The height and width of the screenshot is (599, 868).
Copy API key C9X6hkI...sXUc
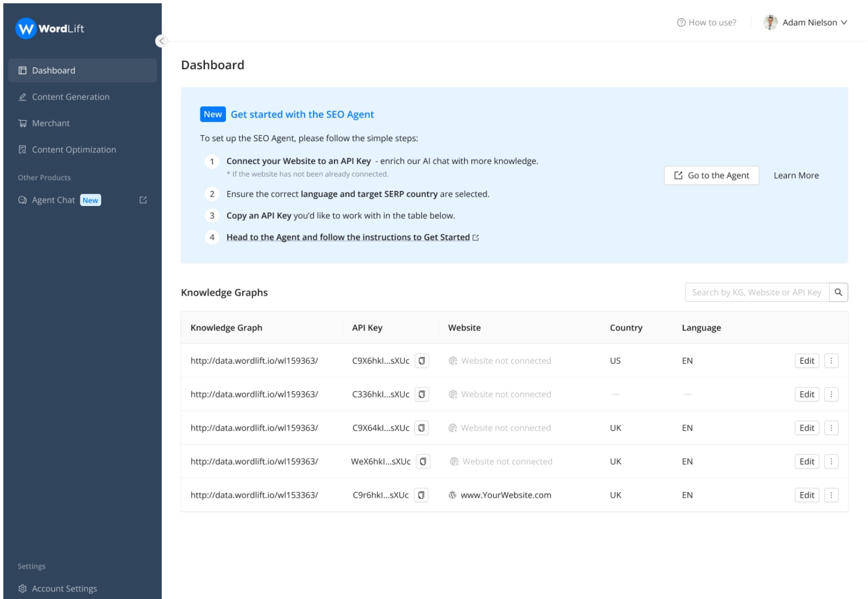coord(422,361)
